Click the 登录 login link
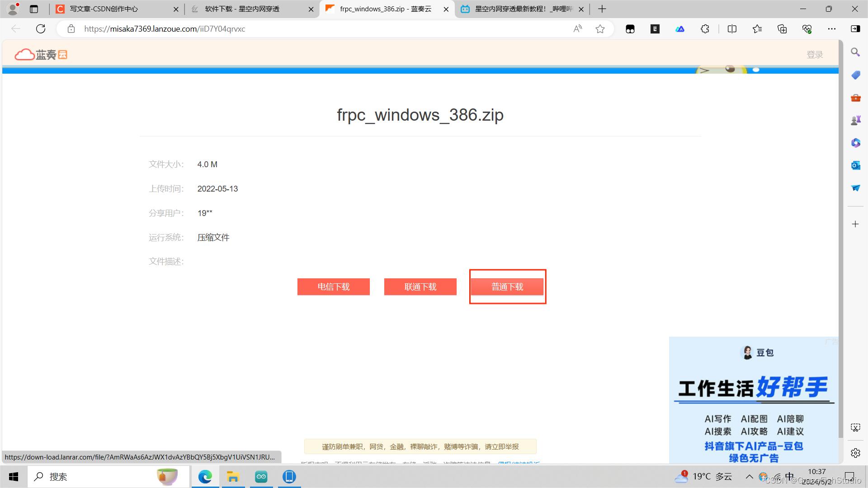The height and width of the screenshot is (488, 868). click(x=815, y=54)
